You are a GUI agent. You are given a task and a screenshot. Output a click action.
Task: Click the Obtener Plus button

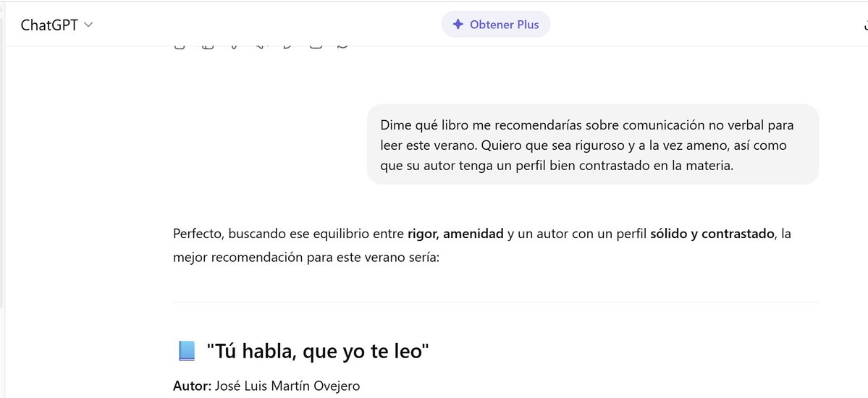click(495, 25)
